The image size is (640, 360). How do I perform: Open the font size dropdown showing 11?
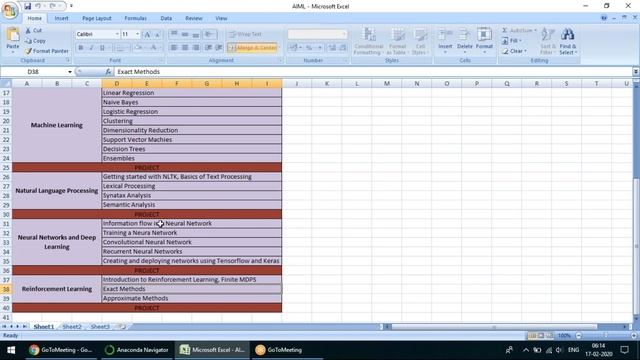138,34
